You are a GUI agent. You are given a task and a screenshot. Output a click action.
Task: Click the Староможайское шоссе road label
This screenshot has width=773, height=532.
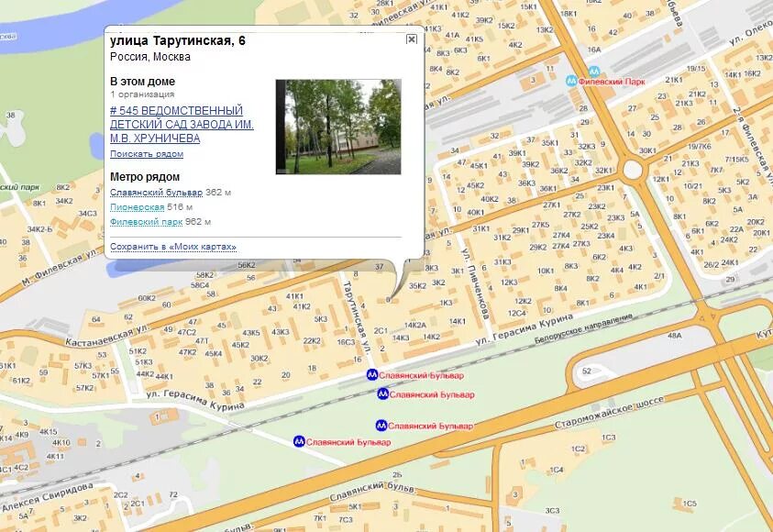tap(609, 413)
